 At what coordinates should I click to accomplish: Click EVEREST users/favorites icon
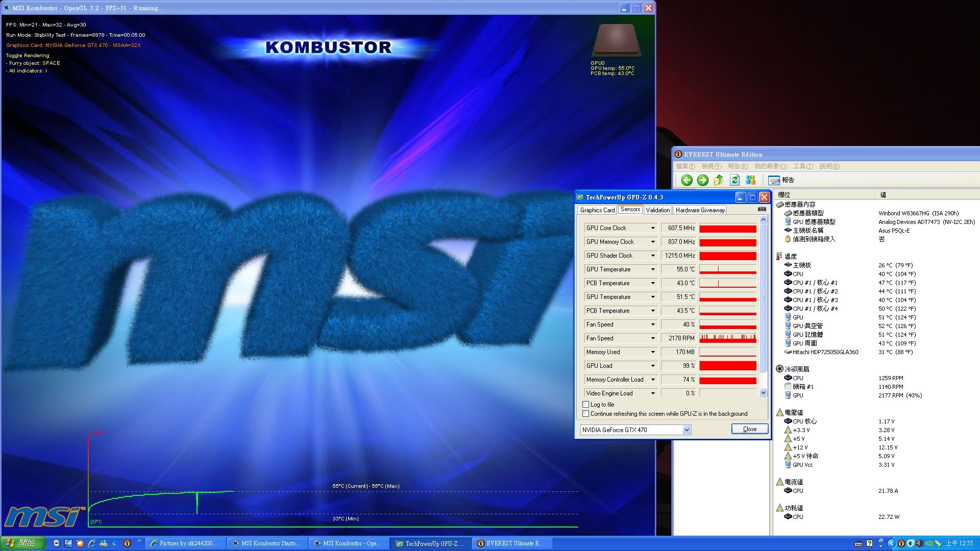click(750, 180)
